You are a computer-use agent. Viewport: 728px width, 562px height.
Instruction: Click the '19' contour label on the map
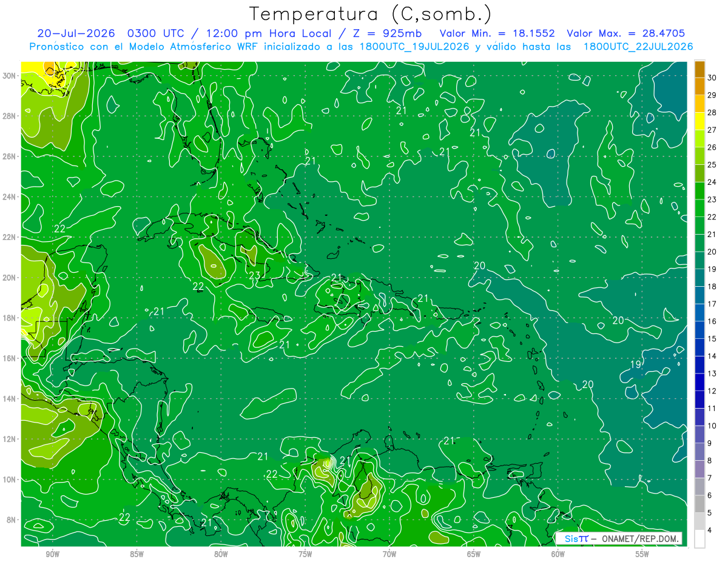click(x=636, y=364)
